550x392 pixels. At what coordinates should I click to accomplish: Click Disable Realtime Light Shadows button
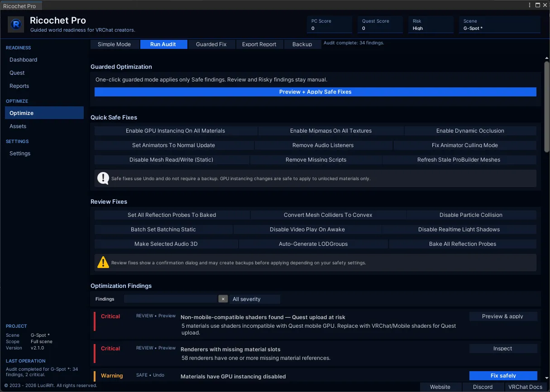[x=459, y=229]
